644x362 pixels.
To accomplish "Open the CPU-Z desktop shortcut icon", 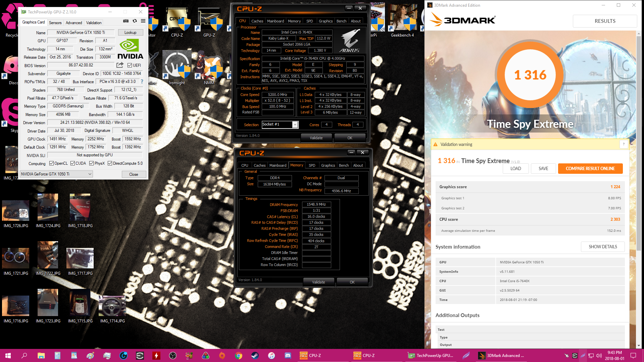I will [x=177, y=22].
